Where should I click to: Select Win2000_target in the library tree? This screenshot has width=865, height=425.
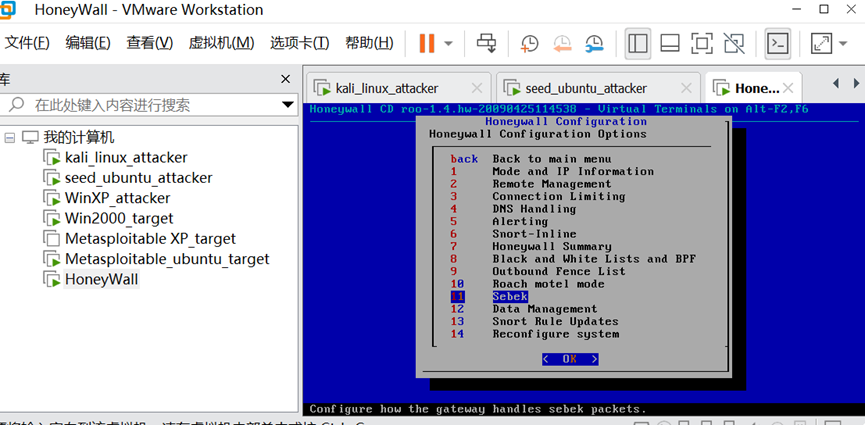point(119,219)
